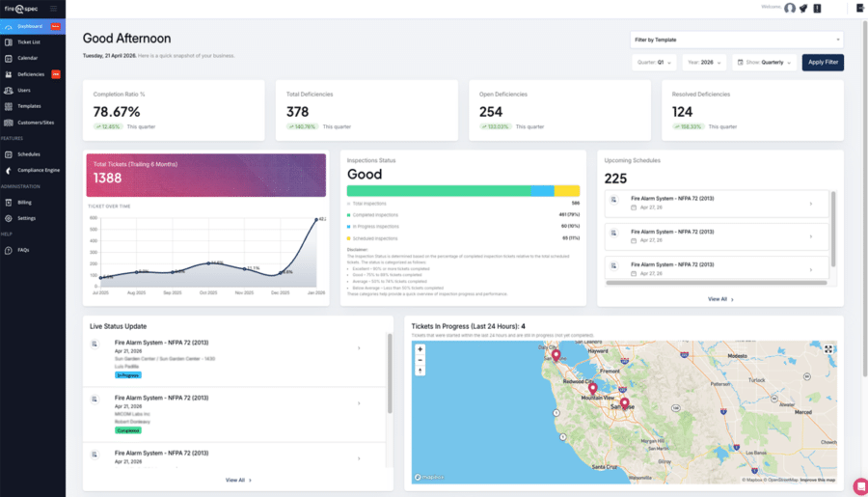Open Compliance Engine from sidebar
This screenshot has width=868, height=497.
tap(39, 170)
